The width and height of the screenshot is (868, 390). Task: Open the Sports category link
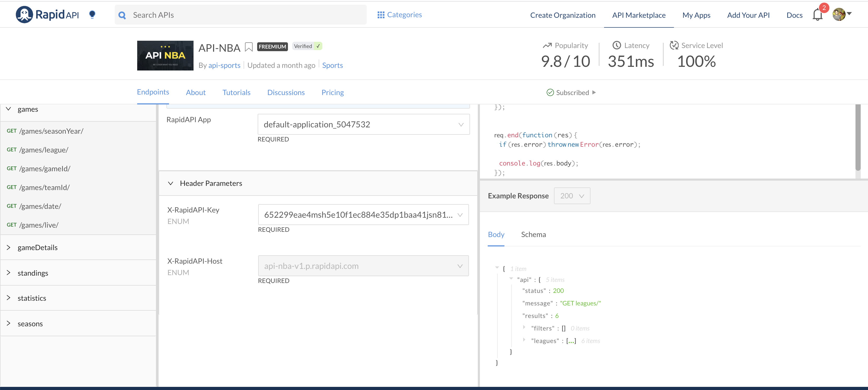click(x=332, y=65)
